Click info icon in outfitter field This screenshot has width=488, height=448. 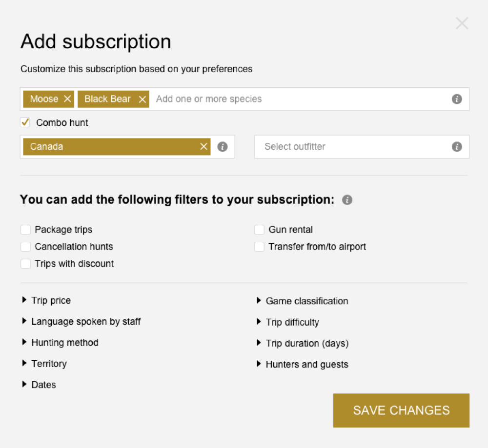pos(457,147)
